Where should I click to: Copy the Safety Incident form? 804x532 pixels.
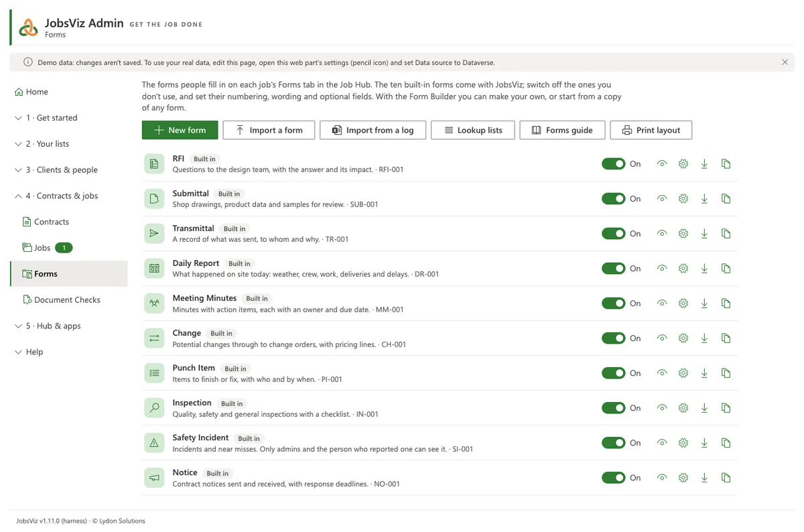click(726, 442)
